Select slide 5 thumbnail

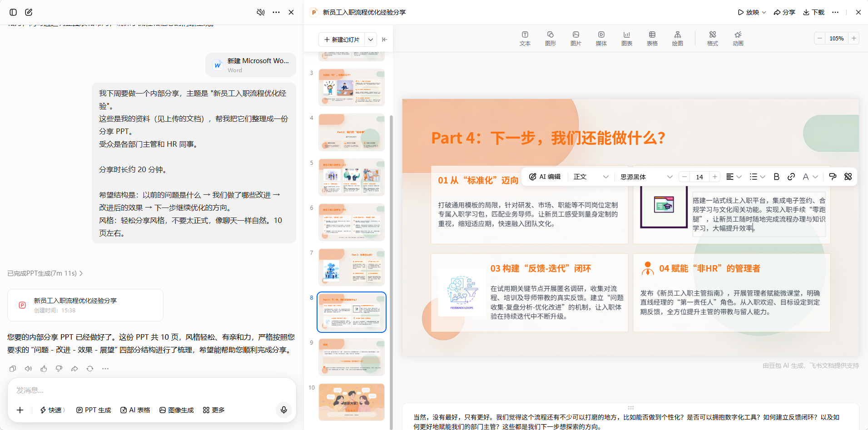tap(352, 177)
